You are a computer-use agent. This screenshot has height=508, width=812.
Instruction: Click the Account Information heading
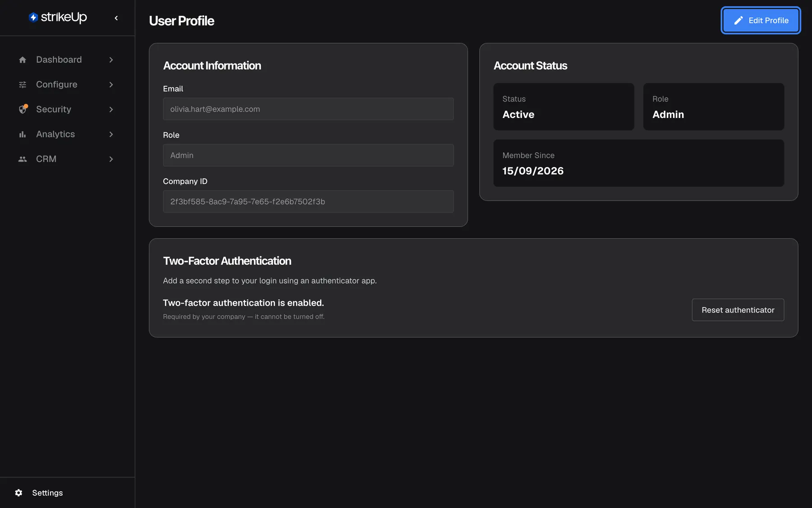[212, 65]
